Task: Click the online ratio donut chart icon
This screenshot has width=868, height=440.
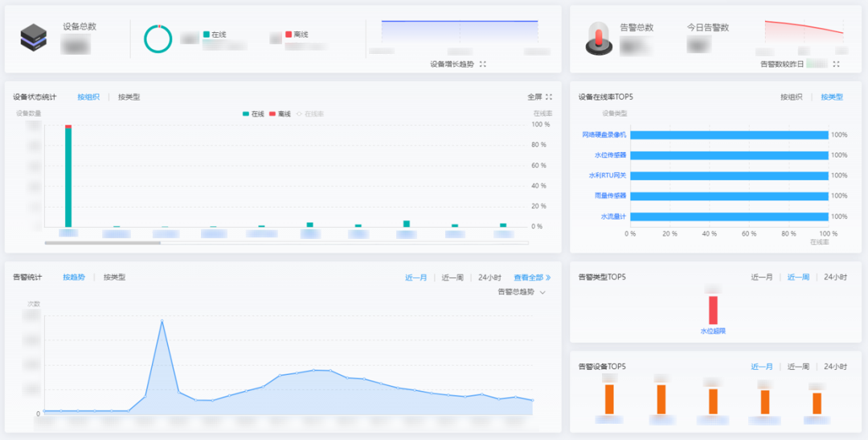Action: point(158,39)
